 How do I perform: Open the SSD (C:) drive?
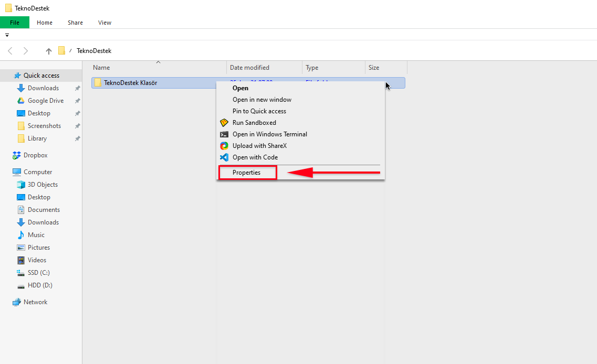(38, 272)
